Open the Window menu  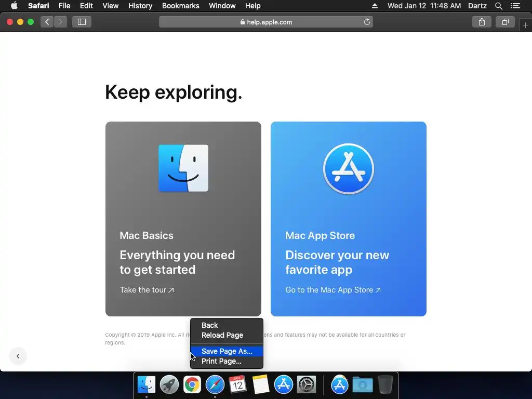point(222,6)
